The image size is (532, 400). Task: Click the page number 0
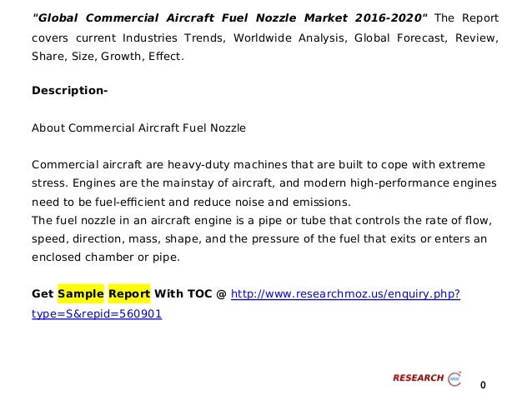pyautogui.click(x=483, y=384)
